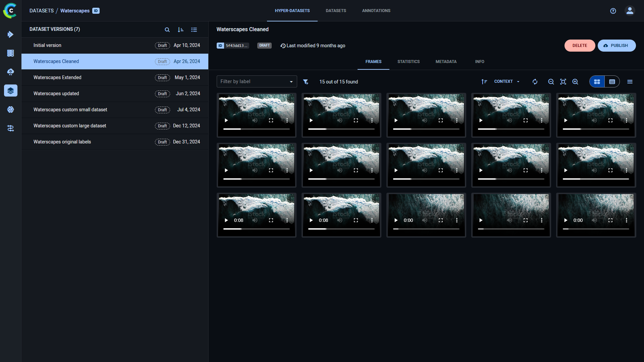Open the Pipelines icon in the sidebar
This screenshot has height=362, width=644.
coord(11,128)
